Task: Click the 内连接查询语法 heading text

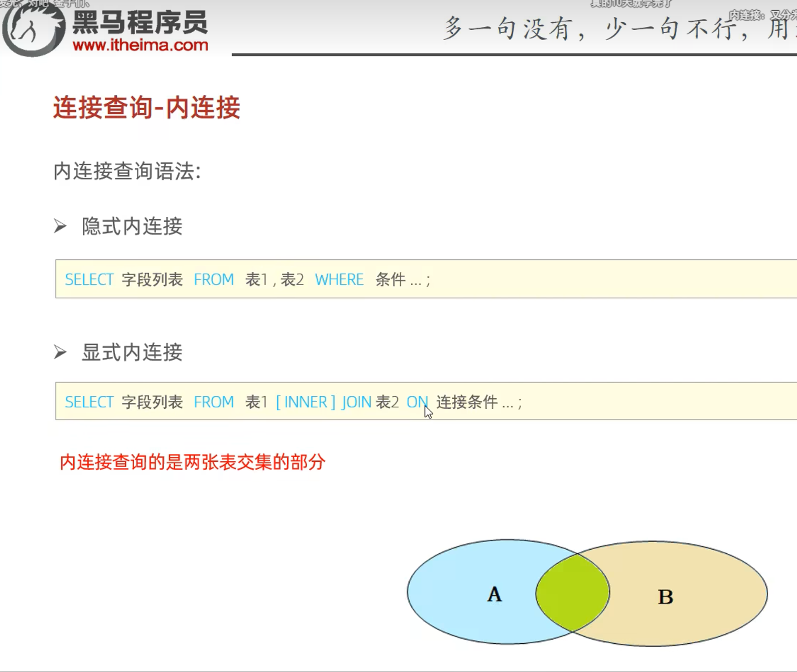Action: [127, 171]
